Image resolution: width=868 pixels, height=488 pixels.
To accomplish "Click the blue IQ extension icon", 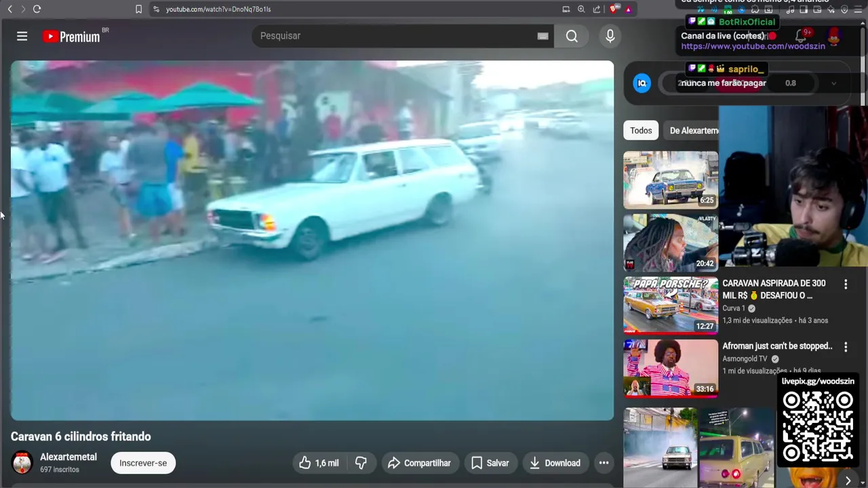I will pyautogui.click(x=642, y=83).
